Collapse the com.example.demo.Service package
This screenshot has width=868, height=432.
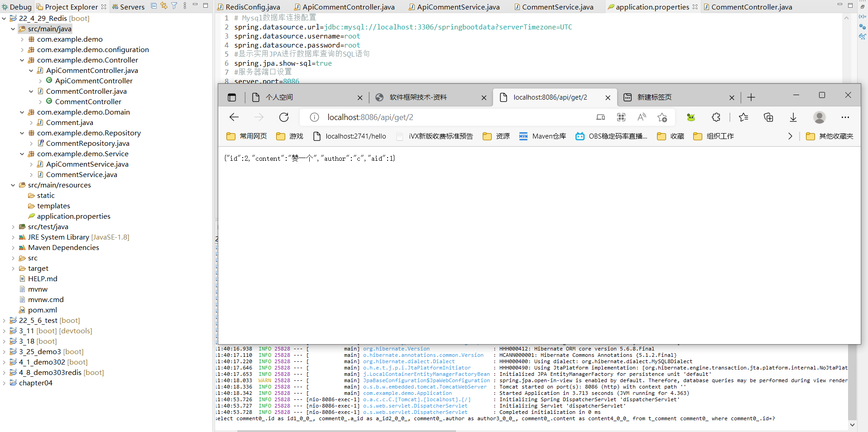(22, 154)
